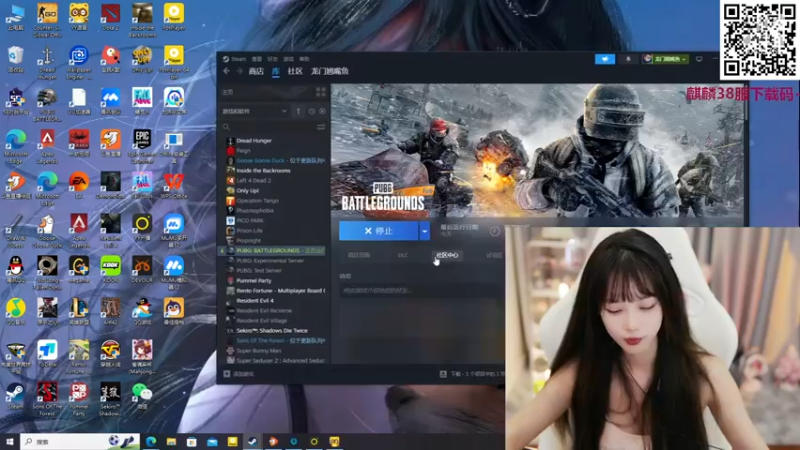The width and height of the screenshot is (800, 450).
Task: Open WeChat desktop shortcut
Action: pyautogui.click(x=142, y=396)
